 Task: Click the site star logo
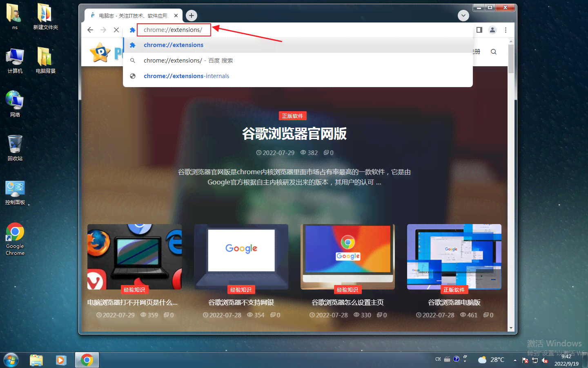point(100,52)
